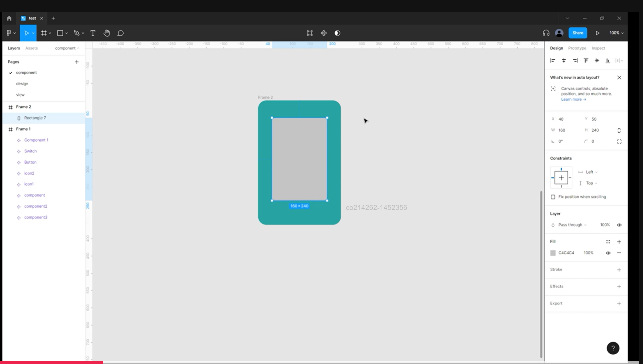Image resolution: width=643 pixels, height=364 pixels.
Task: Select the Hand tool
Action: point(107,33)
